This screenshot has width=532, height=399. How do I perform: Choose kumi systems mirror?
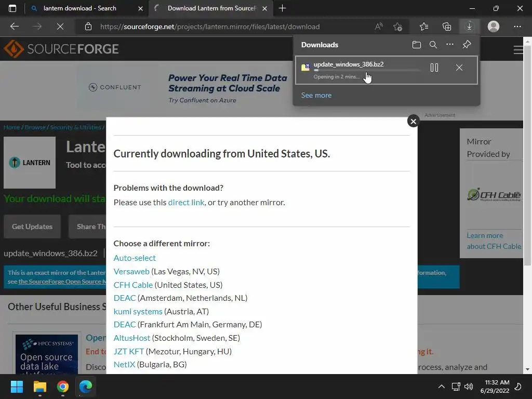click(x=138, y=312)
